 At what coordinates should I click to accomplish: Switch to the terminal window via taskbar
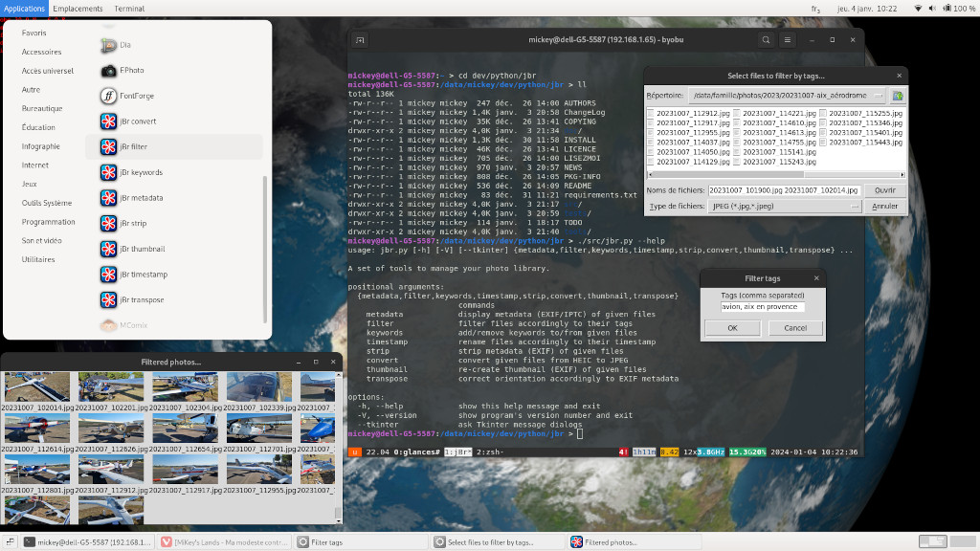point(87,542)
